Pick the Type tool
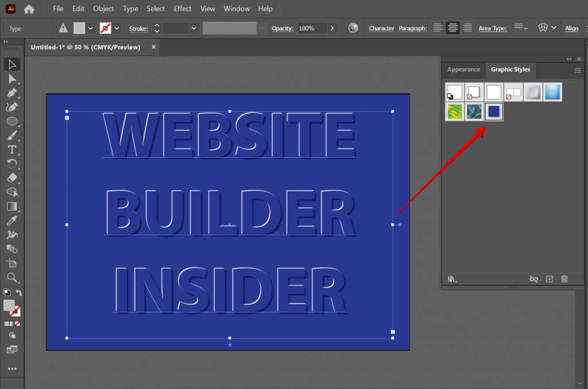Image resolution: width=588 pixels, height=389 pixels. (12, 150)
